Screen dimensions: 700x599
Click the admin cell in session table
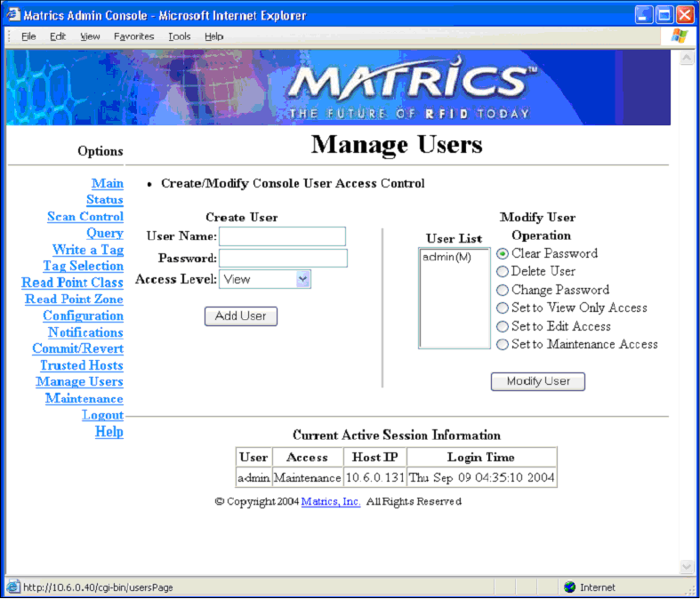[253, 477]
